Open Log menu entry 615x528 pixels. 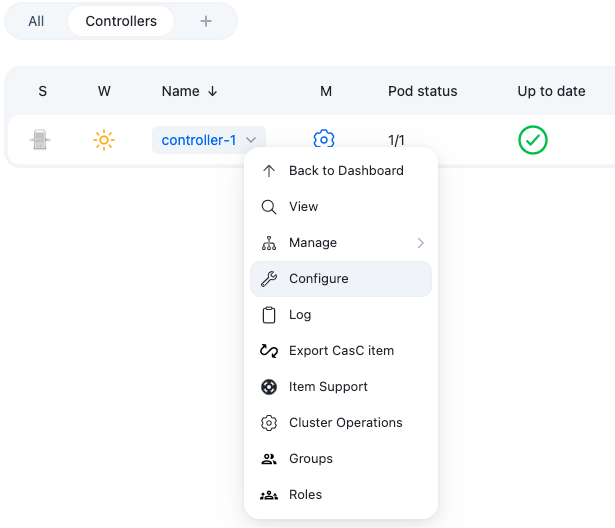click(x=341, y=315)
